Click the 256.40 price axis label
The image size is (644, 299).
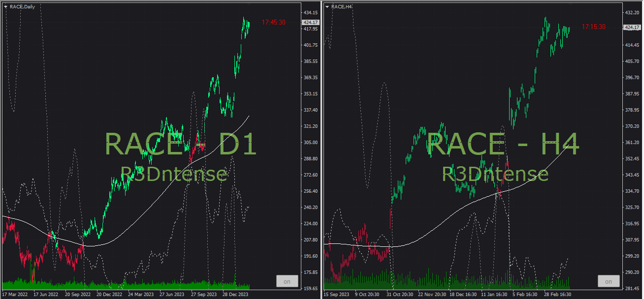[x=310, y=191]
